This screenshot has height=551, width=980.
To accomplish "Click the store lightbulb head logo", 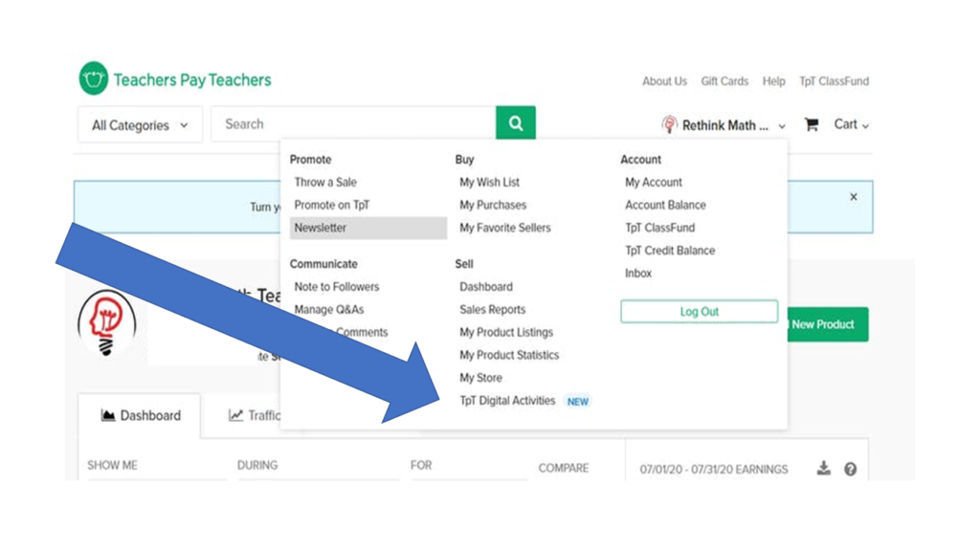I will pos(106,323).
